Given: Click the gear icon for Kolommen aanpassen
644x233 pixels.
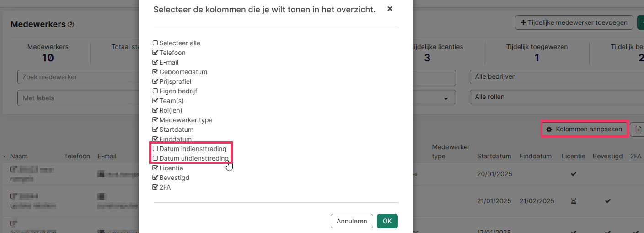Looking at the screenshot, I should click(549, 130).
